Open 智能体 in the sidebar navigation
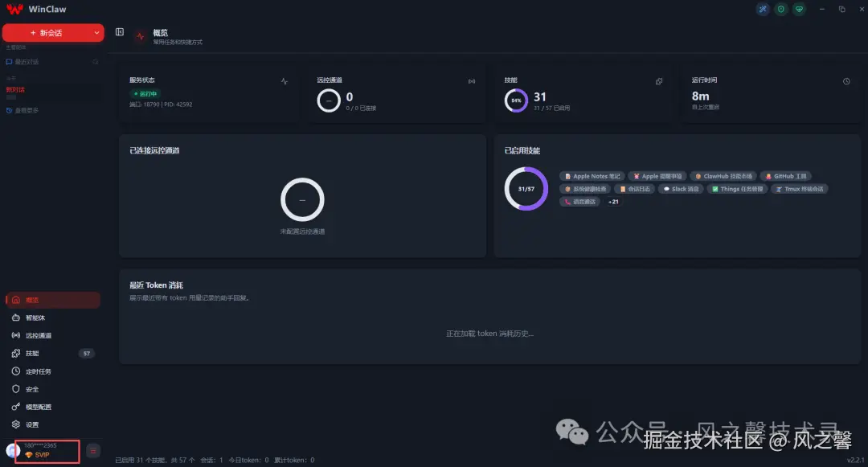This screenshot has height=467, width=868. [x=53, y=317]
